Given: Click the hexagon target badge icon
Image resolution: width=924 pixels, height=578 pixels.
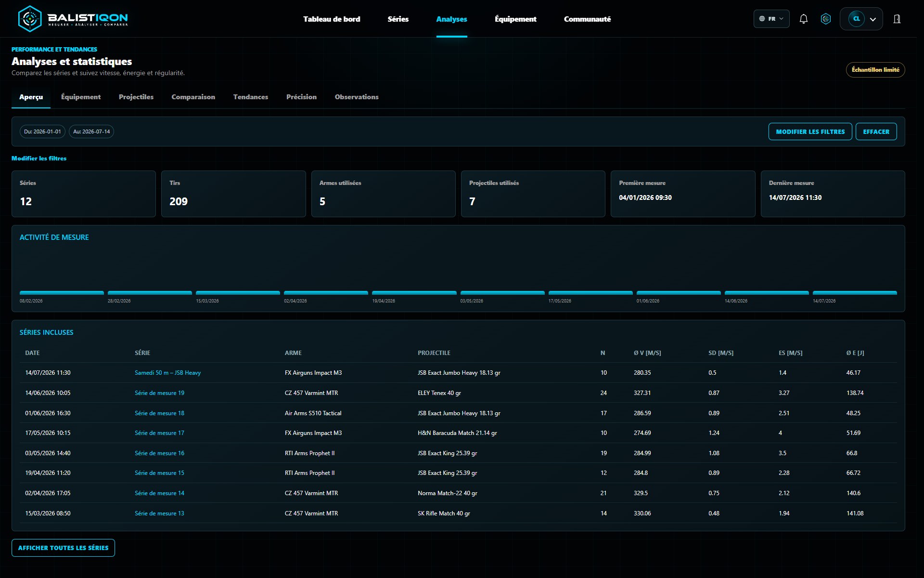Looking at the screenshot, I should 826,19.
